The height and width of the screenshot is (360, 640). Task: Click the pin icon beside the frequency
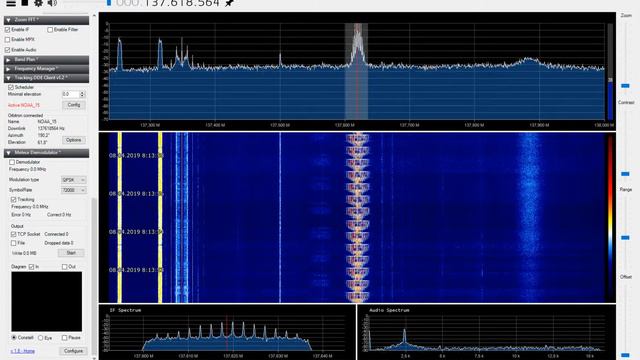coord(229,3)
